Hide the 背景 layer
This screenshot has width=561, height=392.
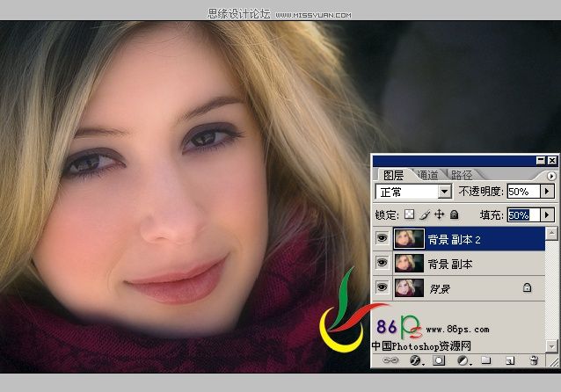382,287
